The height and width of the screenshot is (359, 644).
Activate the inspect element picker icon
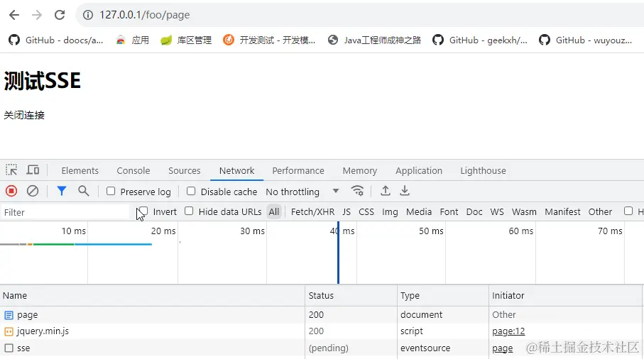[11, 170]
